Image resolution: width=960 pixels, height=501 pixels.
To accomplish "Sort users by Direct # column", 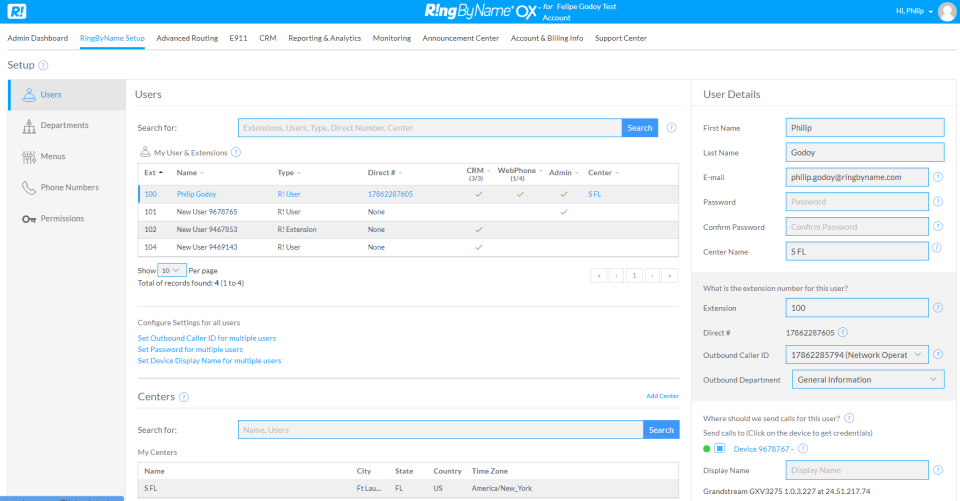I will tap(384, 173).
